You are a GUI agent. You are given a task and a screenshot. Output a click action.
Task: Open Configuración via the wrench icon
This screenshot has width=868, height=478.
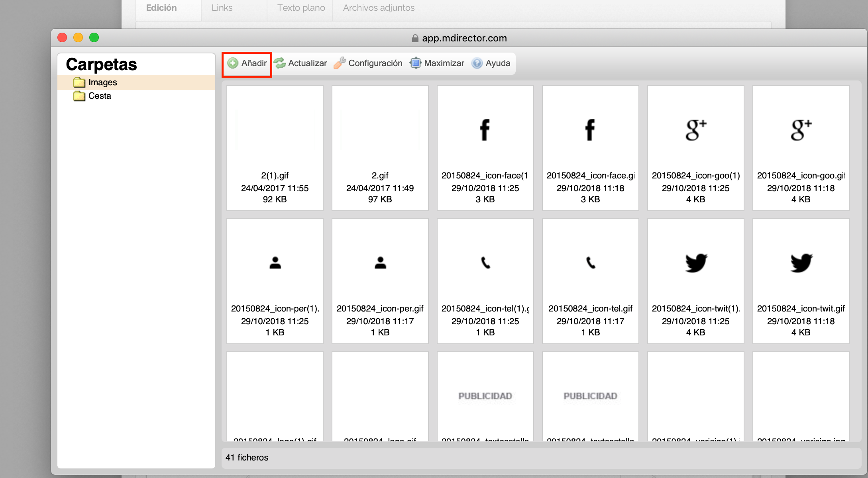point(340,63)
